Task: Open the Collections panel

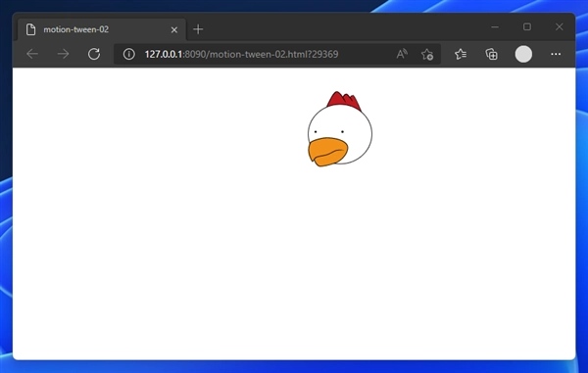Action: tap(492, 54)
